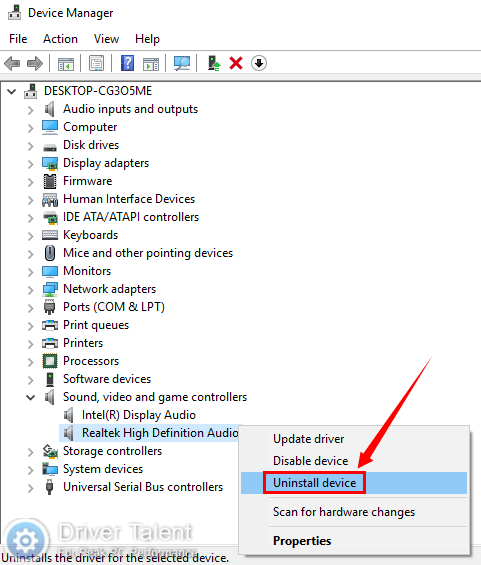481x565 pixels.
Task: Click the Processors chip icon
Action: (x=50, y=361)
